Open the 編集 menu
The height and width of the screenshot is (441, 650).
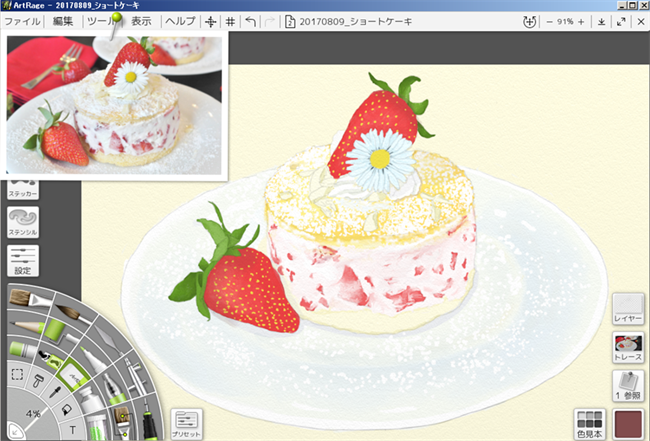click(63, 21)
